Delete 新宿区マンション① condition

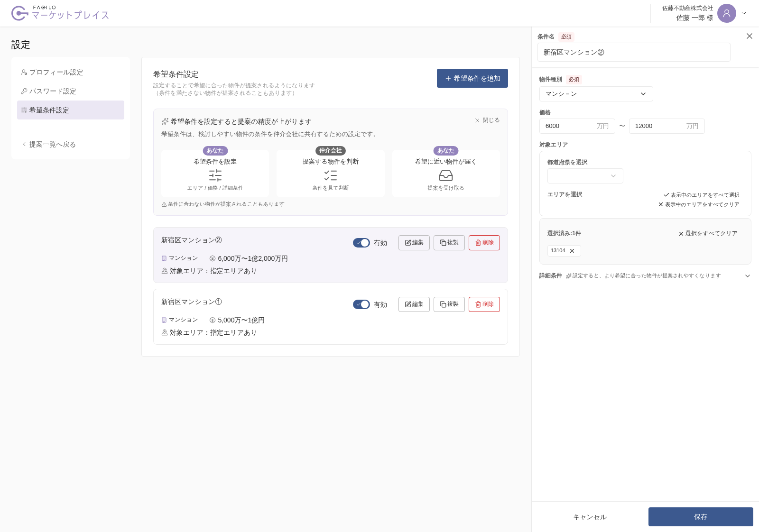coord(484,304)
